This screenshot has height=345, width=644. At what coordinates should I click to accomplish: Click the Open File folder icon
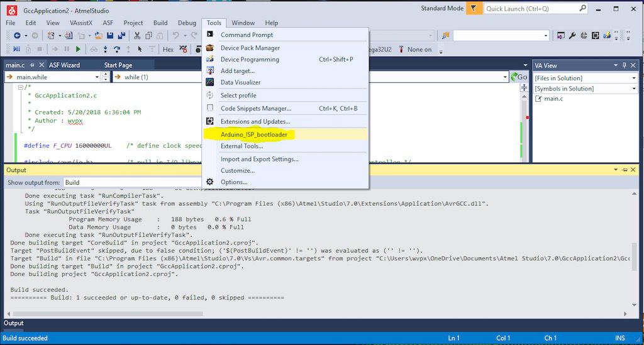point(98,36)
